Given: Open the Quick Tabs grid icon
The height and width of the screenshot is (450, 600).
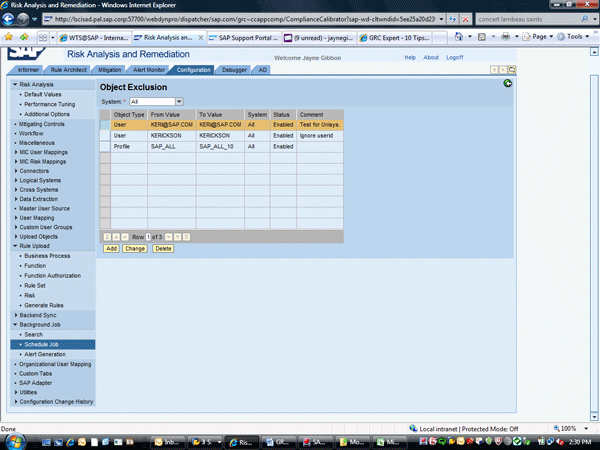Looking at the screenshot, I should click(43, 38).
